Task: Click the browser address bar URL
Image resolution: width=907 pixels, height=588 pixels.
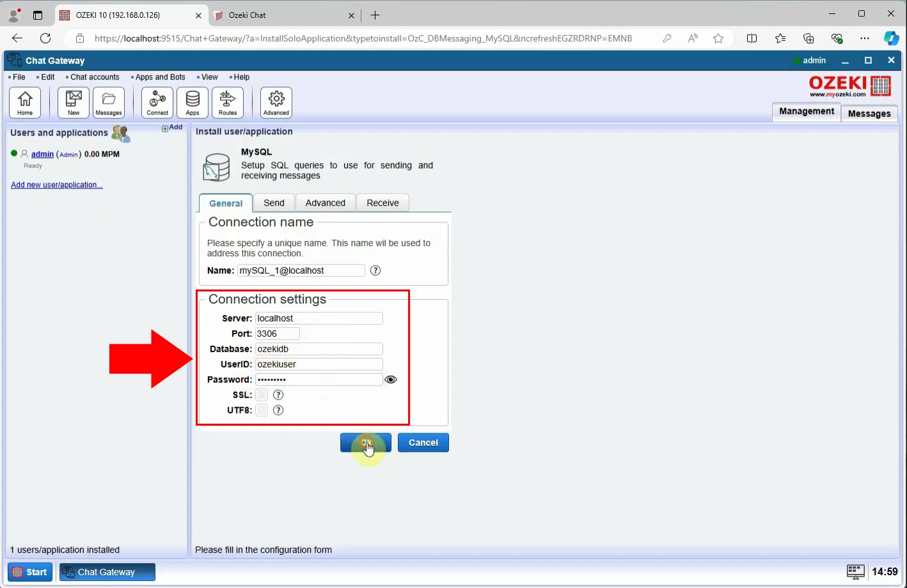Action: coord(363,38)
